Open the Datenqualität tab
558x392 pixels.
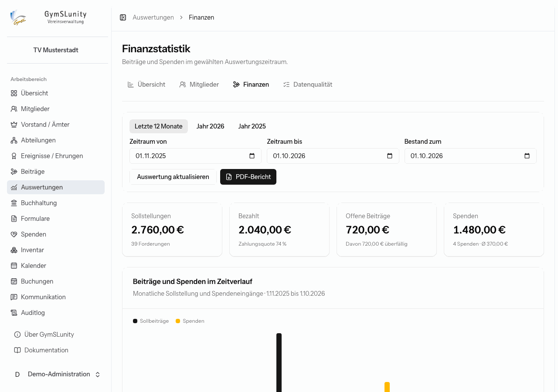click(308, 84)
